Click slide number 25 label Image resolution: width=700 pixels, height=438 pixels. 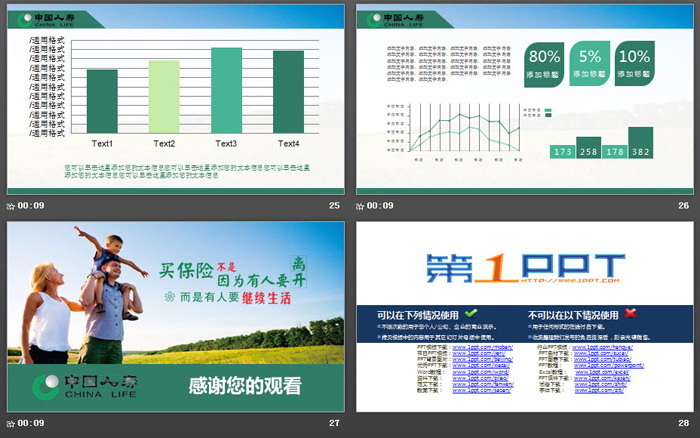pos(334,206)
